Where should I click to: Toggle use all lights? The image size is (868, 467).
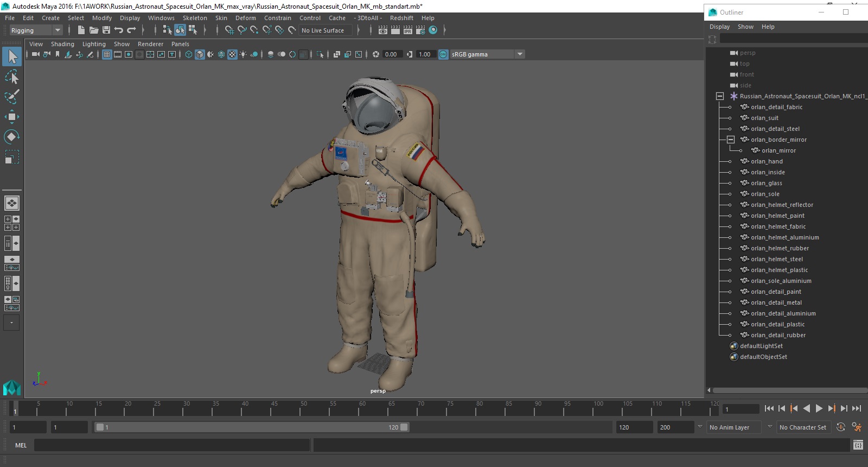pos(243,54)
